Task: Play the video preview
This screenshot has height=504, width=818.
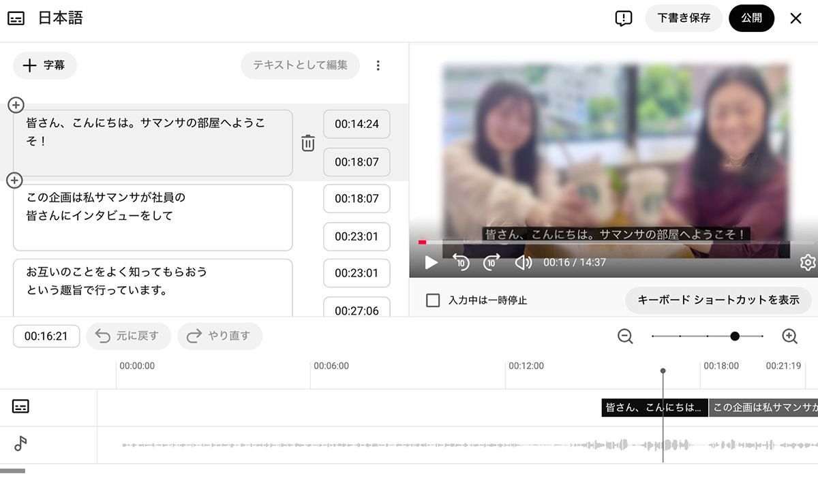Action: [x=431, y=262]
